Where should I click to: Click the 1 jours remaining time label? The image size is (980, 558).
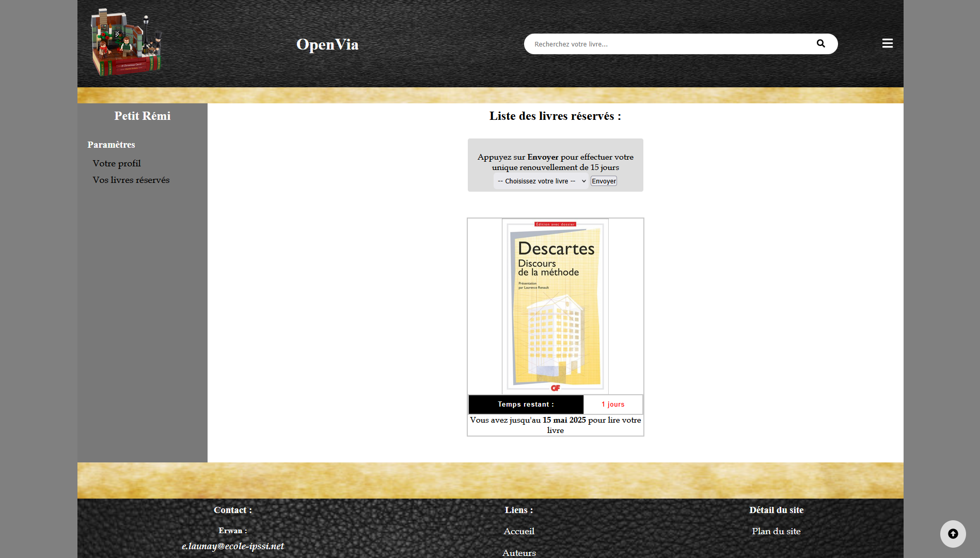click(x=613, y=405)
